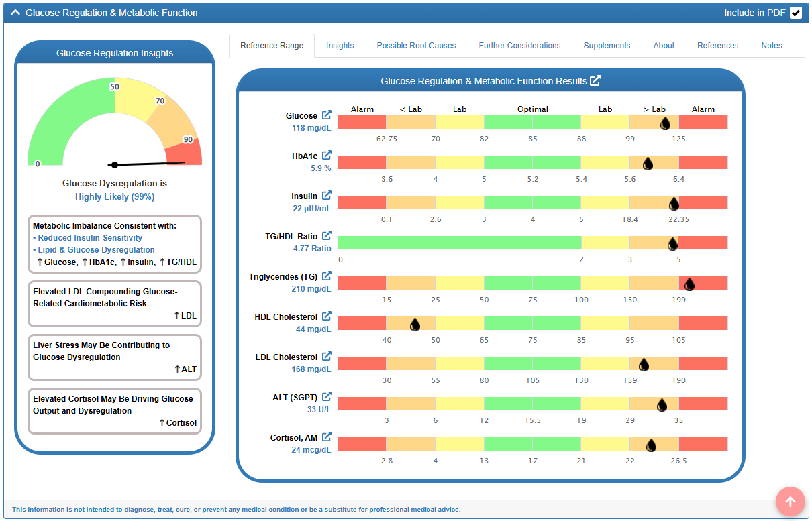Click the Elevated LDL Compounding risk card
812x521 pixels.
[x=115, y=305]
